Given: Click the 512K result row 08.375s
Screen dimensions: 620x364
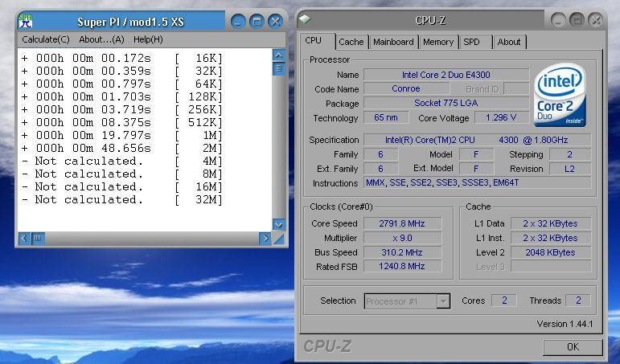Looking at the screenshot, I should (x=121, y=122).
